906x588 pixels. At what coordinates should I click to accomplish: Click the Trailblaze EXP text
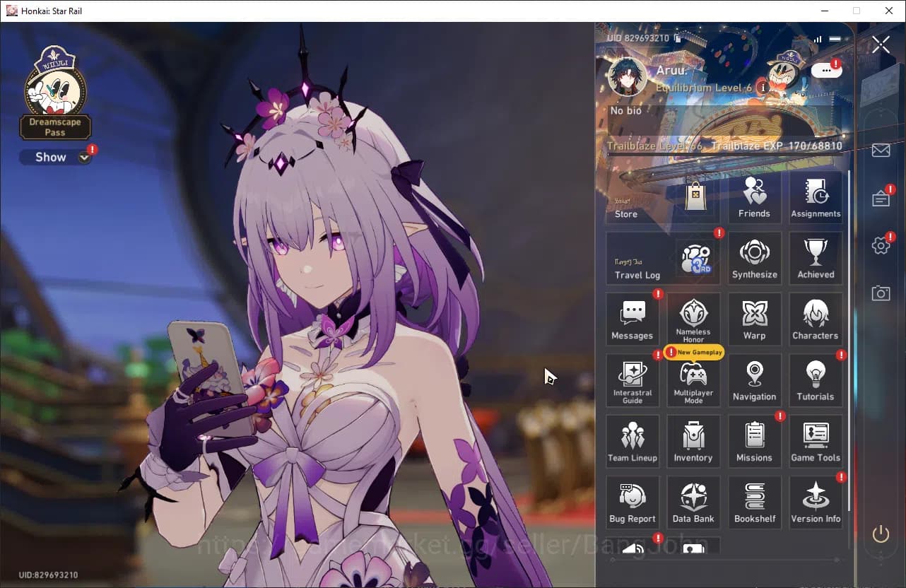coord(777,146)
